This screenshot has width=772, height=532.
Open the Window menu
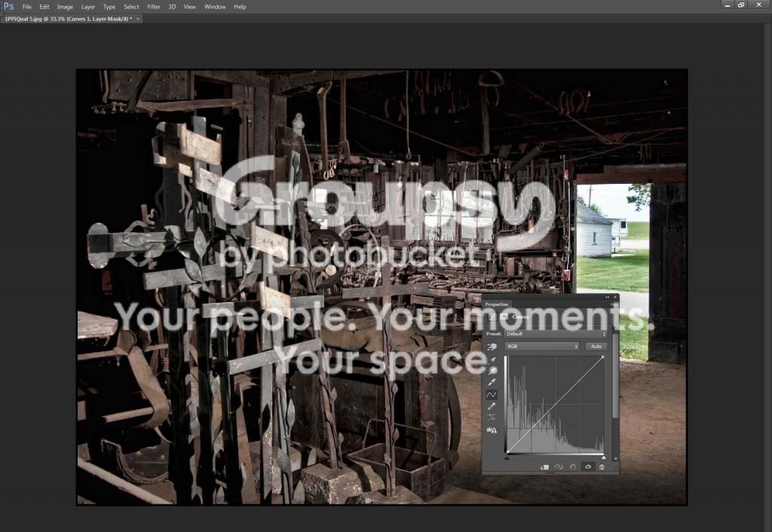tap(215, 7)
